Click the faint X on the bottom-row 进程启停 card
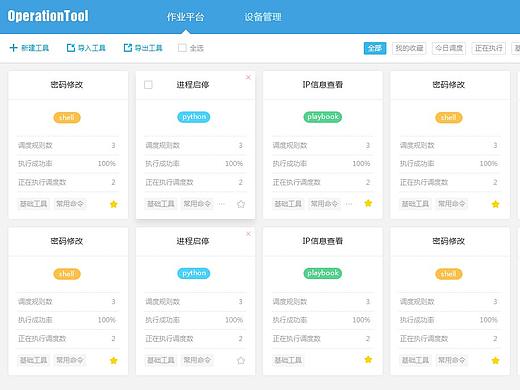 point(248,234)
